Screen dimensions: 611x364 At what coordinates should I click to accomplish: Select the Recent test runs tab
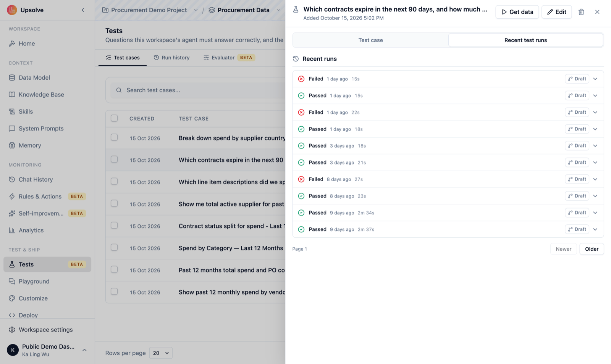[x=525, y=40]
